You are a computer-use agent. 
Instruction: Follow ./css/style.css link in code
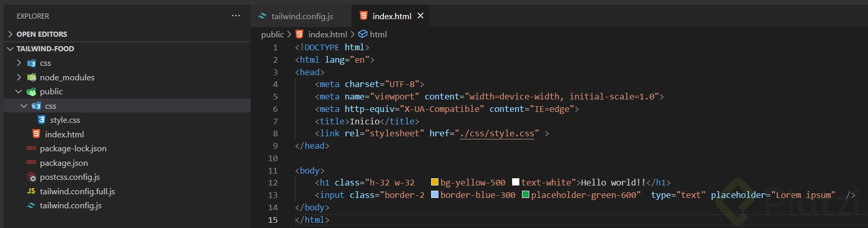point(497,134)
